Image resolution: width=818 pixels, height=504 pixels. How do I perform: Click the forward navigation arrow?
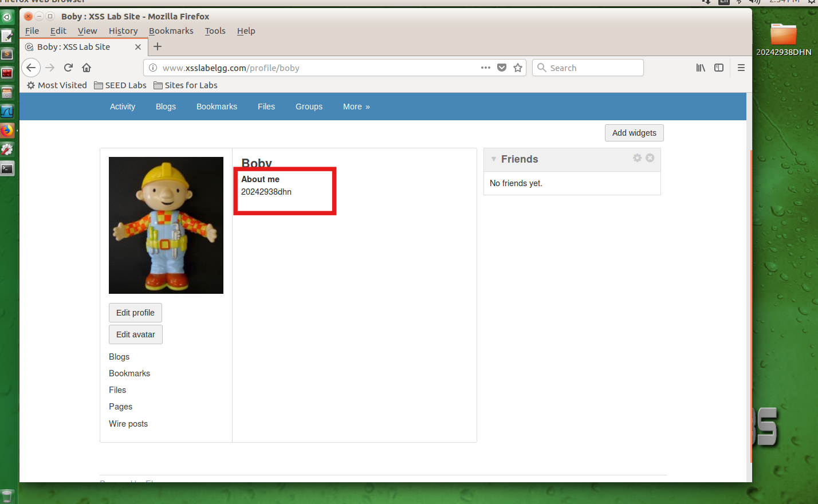pyautogui.click(x=50, y=68)
